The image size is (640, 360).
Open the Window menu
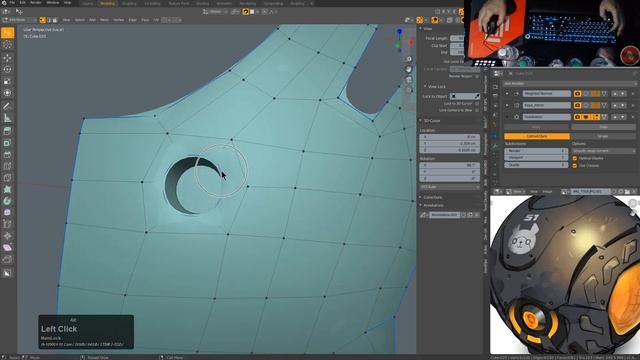point(53,2)
